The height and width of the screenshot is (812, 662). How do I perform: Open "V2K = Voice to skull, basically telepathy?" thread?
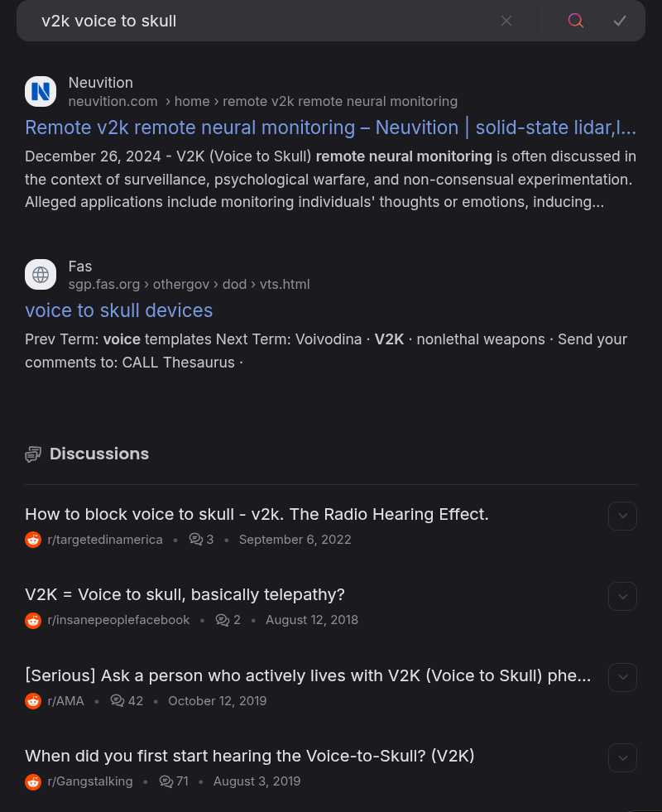coord(185,594)
